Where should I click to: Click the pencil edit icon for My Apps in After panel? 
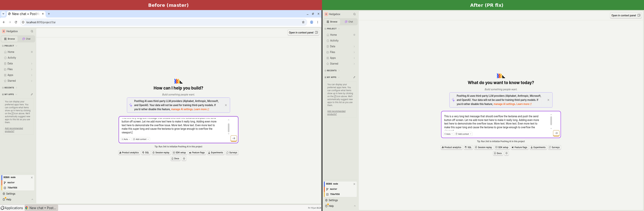(x=354, y=77)
